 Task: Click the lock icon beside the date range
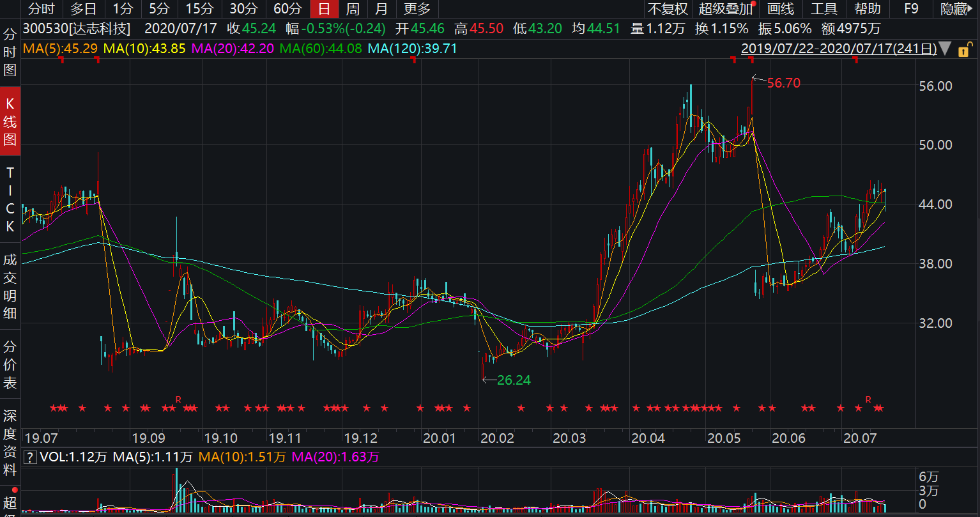[963, 50]
